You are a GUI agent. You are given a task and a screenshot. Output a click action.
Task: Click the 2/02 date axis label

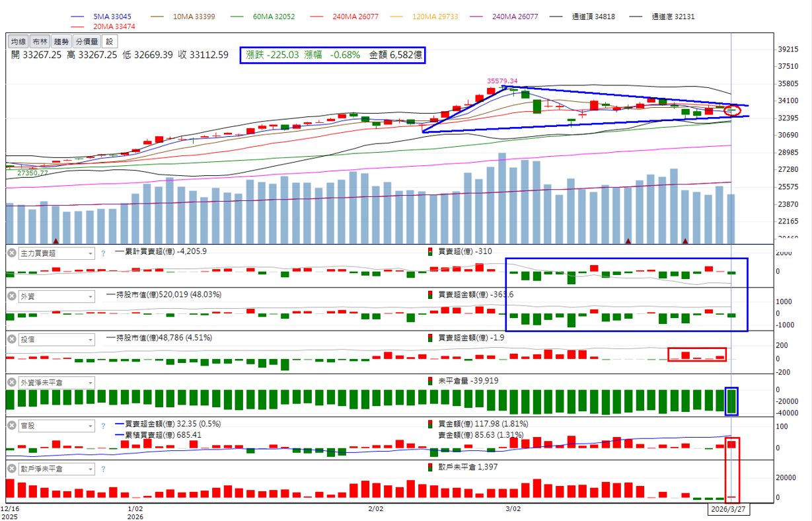(x=375, y=509)
